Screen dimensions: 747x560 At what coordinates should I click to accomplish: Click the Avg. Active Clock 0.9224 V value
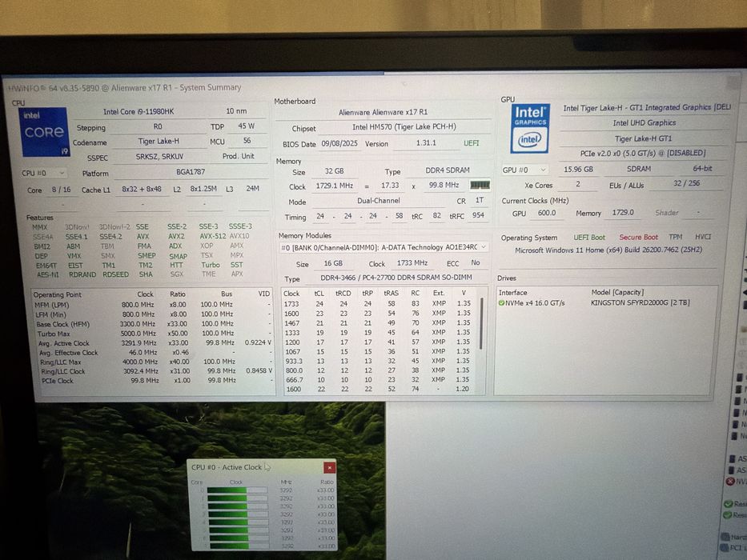258,342
